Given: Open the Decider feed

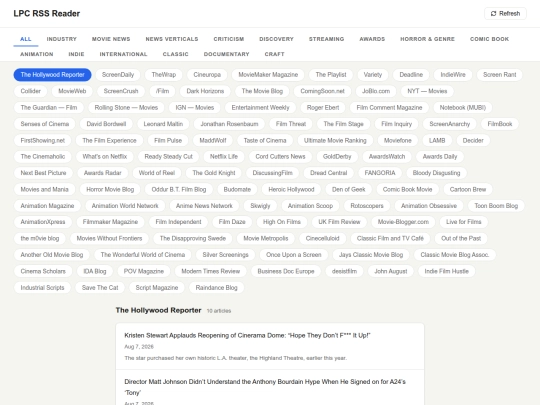Looking at the screenshot, I should (x=473, y=141).
